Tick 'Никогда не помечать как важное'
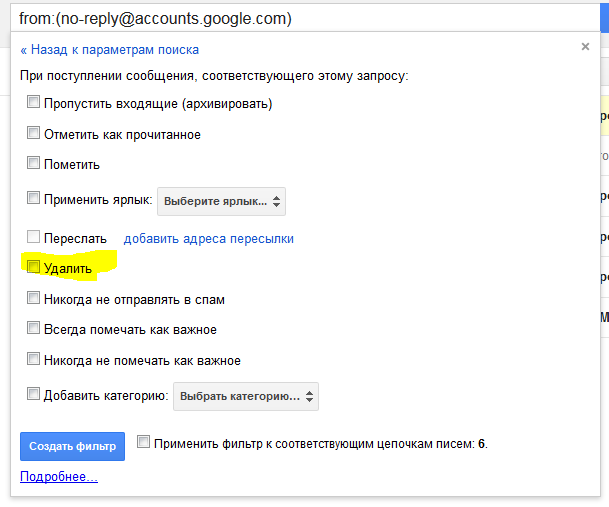609x507 pixels. tap(34, 359)
